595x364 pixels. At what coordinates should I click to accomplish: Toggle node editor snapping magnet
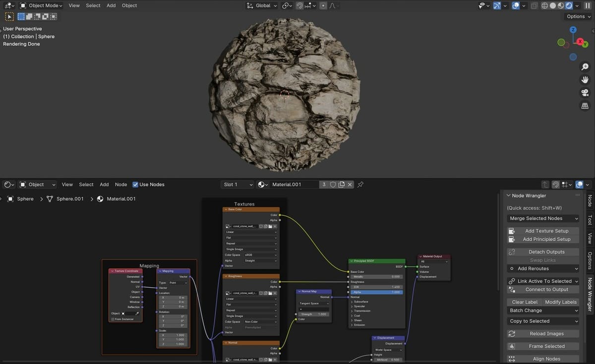(x=556, y=185)
